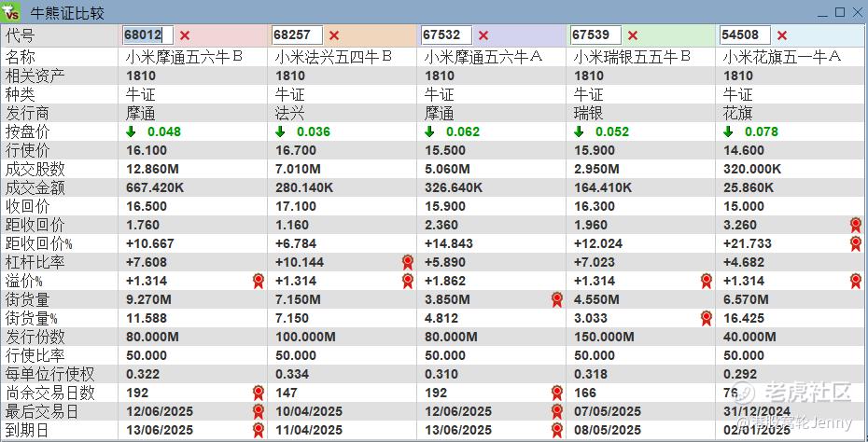Screen dimensions: 868x442
Task: Click strike price value 16.700
Action: (296, 150)
